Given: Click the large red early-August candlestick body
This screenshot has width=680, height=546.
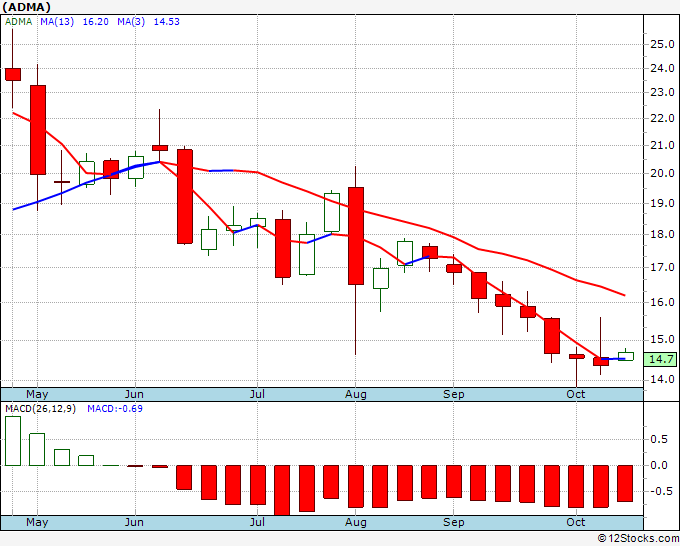Looking at the screenshot, I should [x=356, y=236].
